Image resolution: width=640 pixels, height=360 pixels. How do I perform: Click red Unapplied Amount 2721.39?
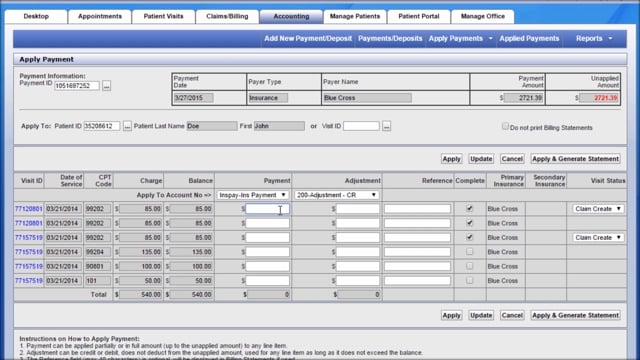click(x=599, y=98)
